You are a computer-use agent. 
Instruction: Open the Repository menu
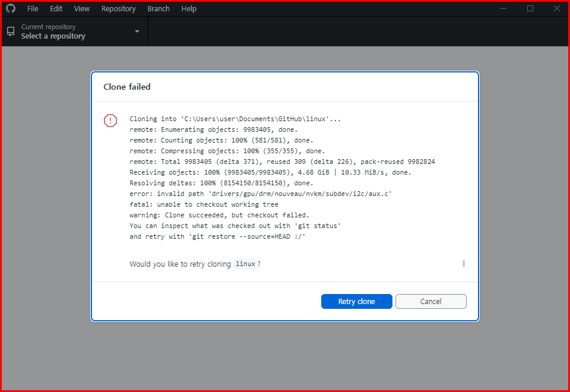(119, 9)
